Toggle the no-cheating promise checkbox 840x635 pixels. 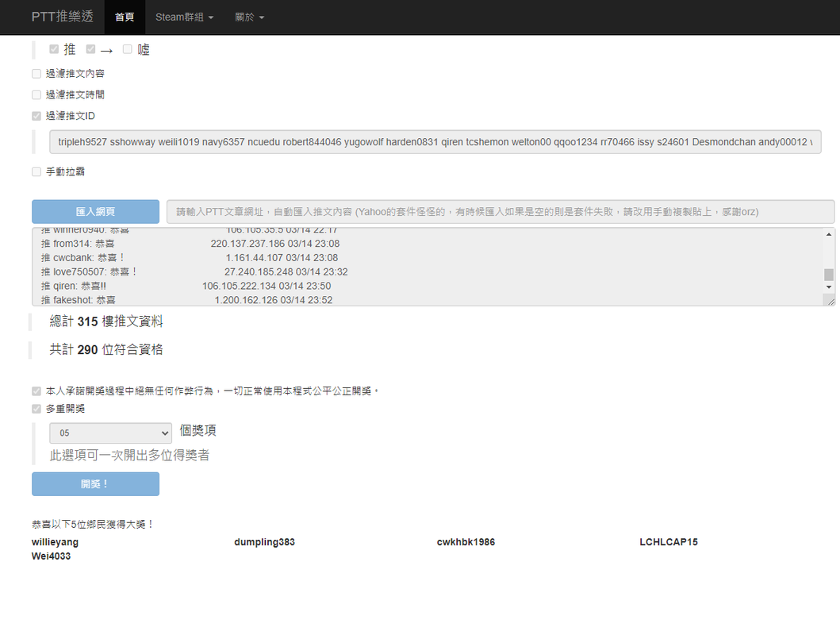click(x=36, y=391)
